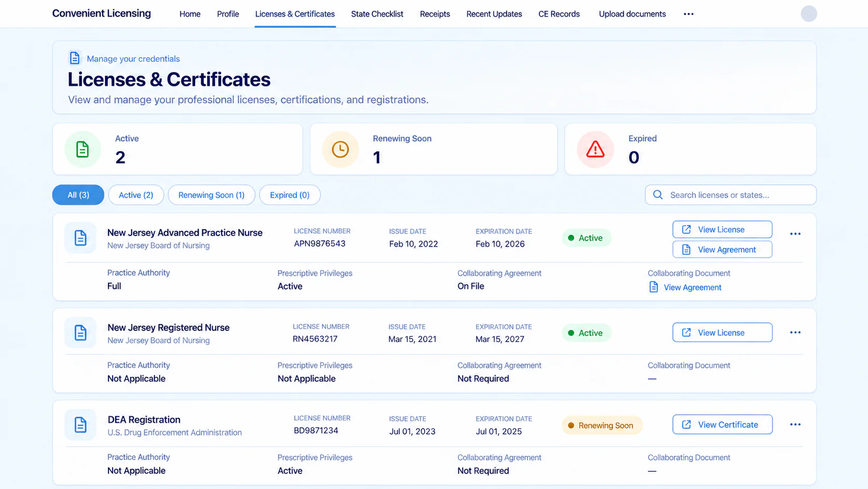Viewport: 868px width, 489px height.
Task: Click the Full practice authority value
Action: pyautogui.click(x=114, y=286)
